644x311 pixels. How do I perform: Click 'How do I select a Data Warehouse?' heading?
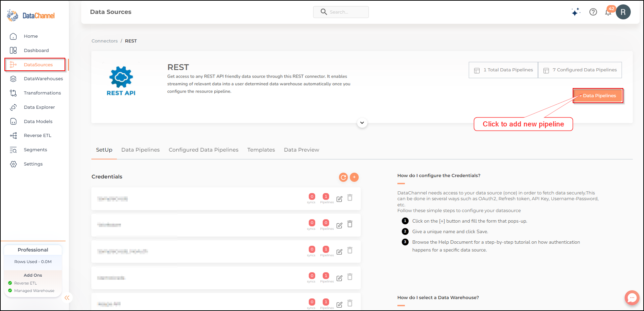click(x=438, y=298)
